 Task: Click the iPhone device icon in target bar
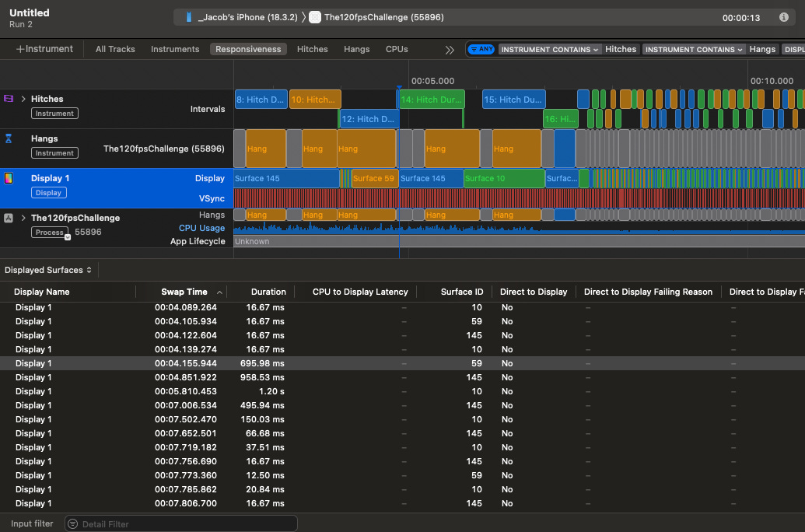click(x=188, y=17)
